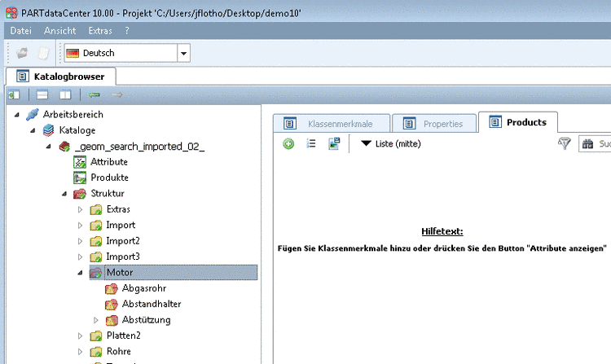Click the Abstandhalter warning folder icon
The width and height of the screenshot is (611, 364).
point(112,304)
